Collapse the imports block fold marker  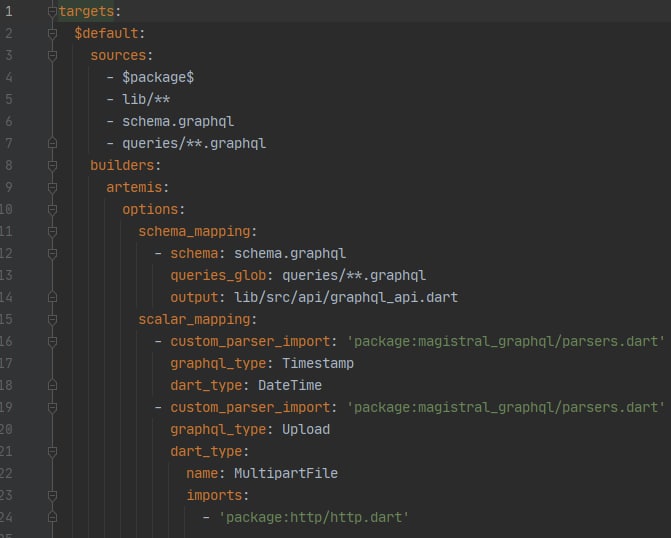point(52,496)
